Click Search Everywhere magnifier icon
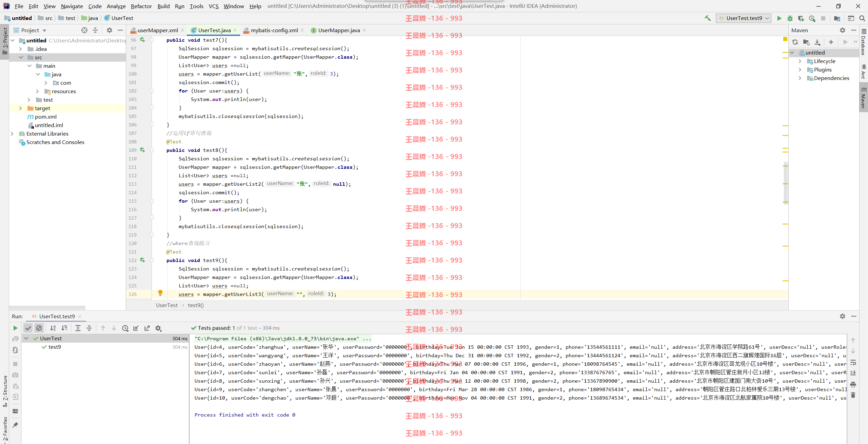The height and width of the screenshot is (444, 868). click(x=862, y=18)
